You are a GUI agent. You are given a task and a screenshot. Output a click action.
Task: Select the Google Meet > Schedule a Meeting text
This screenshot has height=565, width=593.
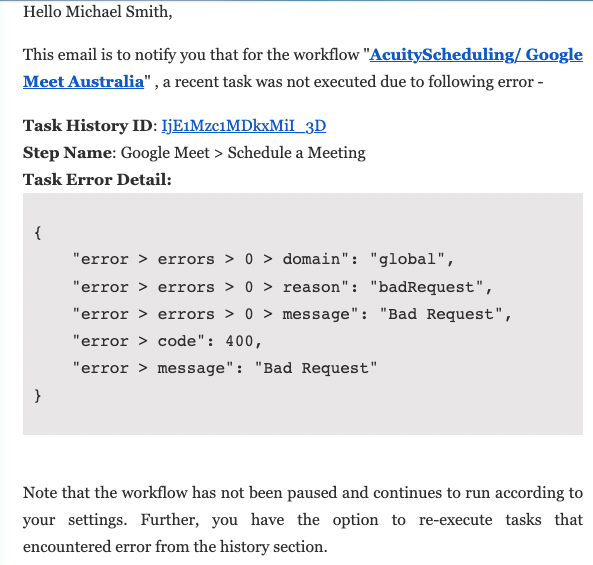coord(243,153)
